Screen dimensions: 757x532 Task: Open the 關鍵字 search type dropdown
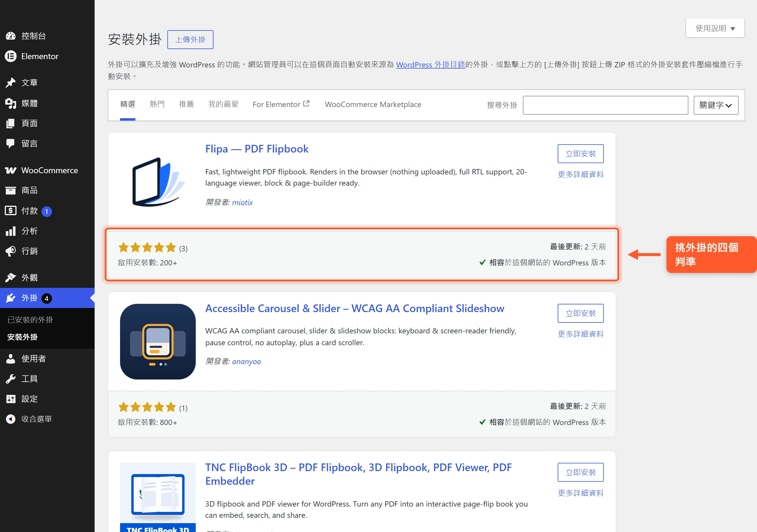point(716,105)
